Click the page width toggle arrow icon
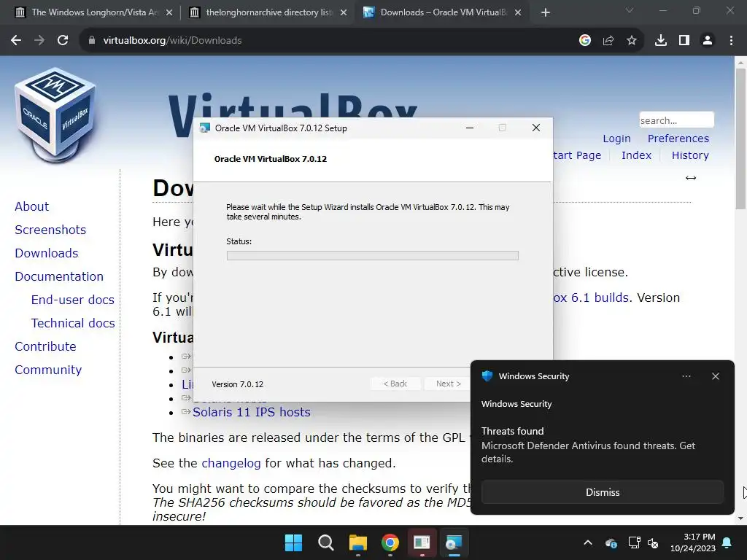Screen dimensions: 747x560 tap(691, 178)
